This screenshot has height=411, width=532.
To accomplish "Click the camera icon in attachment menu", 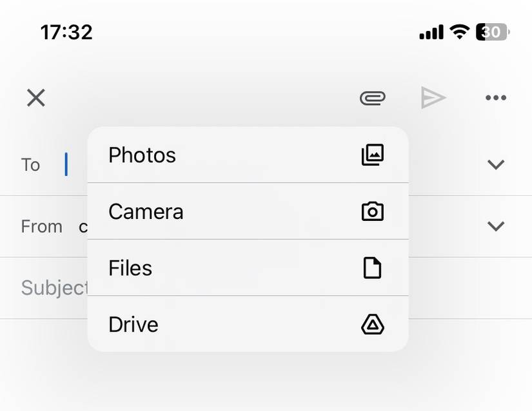I will [x=372, y=211].
